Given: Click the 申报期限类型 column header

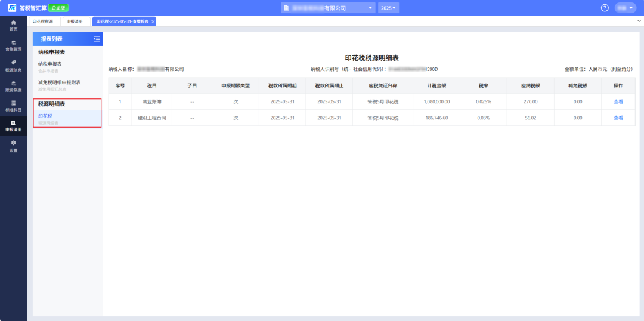Looking at the screenshot, I should pyautogui.click(x=236, y=85).
